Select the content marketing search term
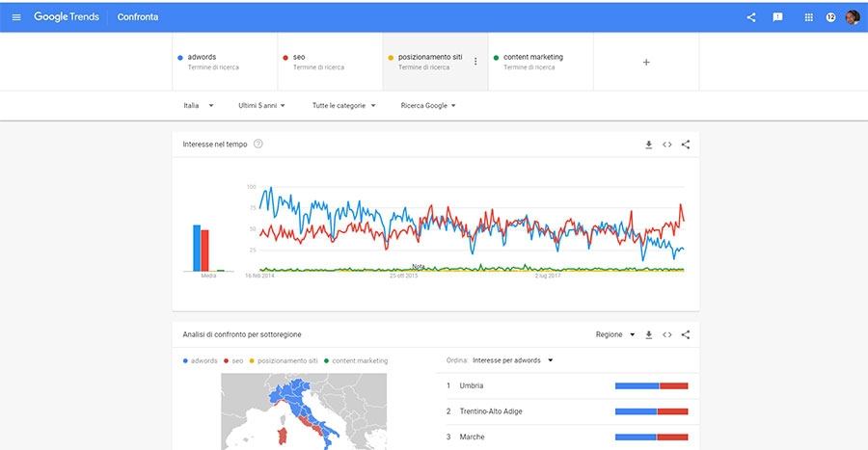The width and height of the screenshot is (868, 450). click(541, 62)
